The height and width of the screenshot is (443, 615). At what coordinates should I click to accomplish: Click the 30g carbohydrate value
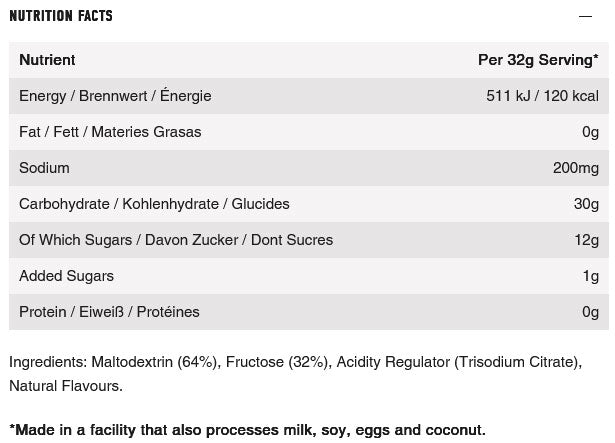[586, 204]
